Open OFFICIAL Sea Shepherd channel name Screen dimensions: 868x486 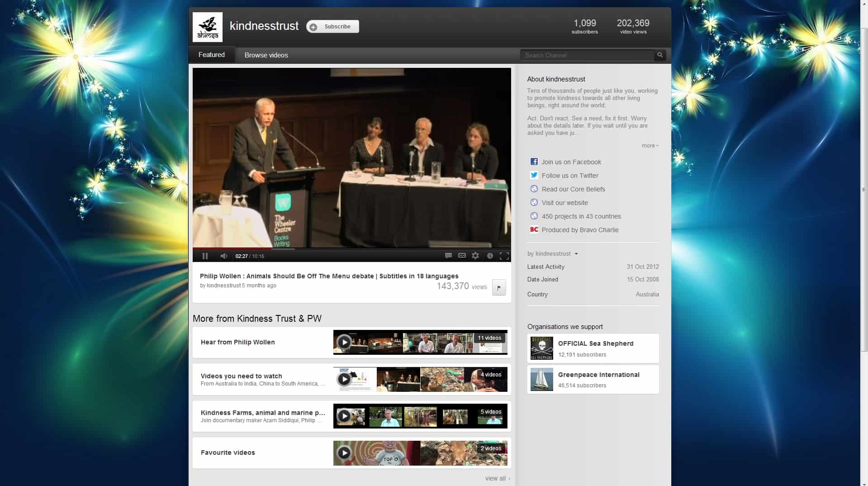[x=596, y=343]
